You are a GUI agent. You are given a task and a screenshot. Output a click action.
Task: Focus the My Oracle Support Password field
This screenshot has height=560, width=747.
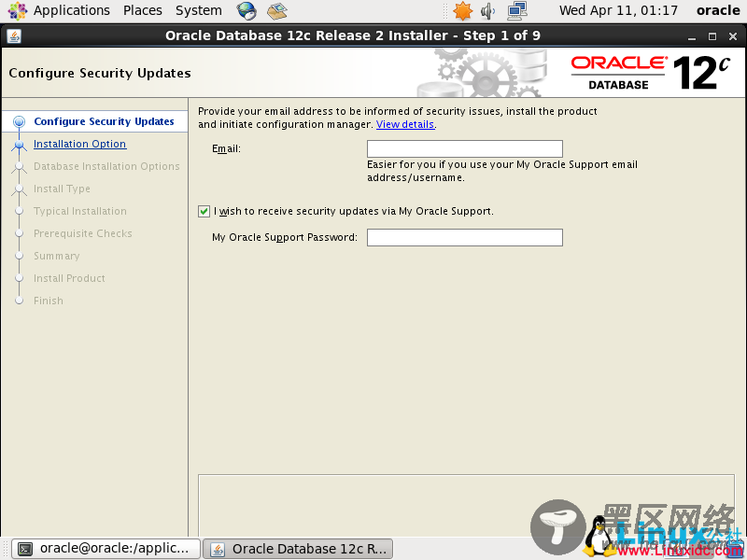tap(464, 238)
